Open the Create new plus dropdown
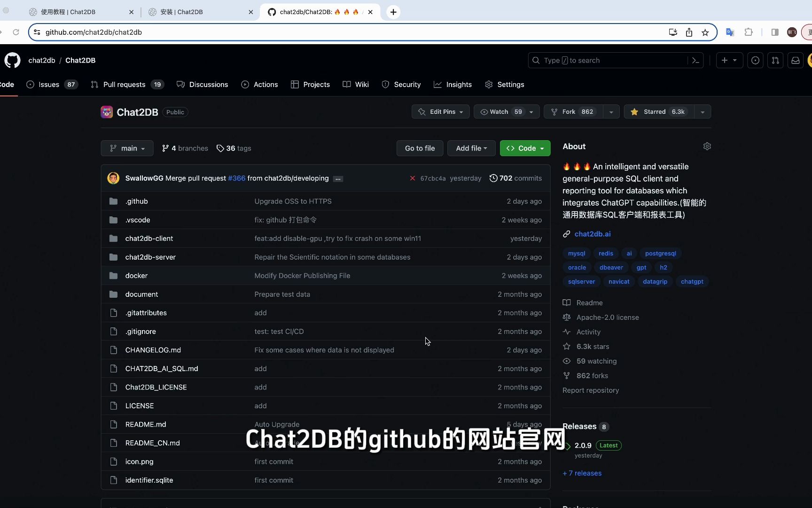The width and height of the screenshot is (812, 508). pos(729,60)
